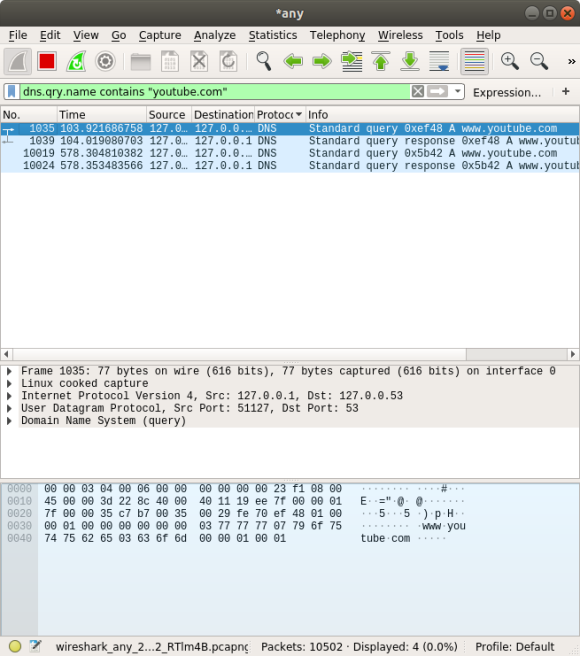The height and width of the screenshot is (656, 580).
Task: Sort by the Protocol column header
Action: (x=280, y=115)
